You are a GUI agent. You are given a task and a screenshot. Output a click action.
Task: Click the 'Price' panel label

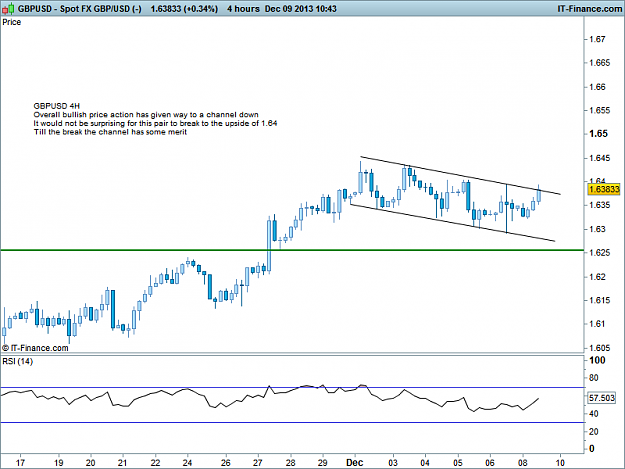coord(12,22)
